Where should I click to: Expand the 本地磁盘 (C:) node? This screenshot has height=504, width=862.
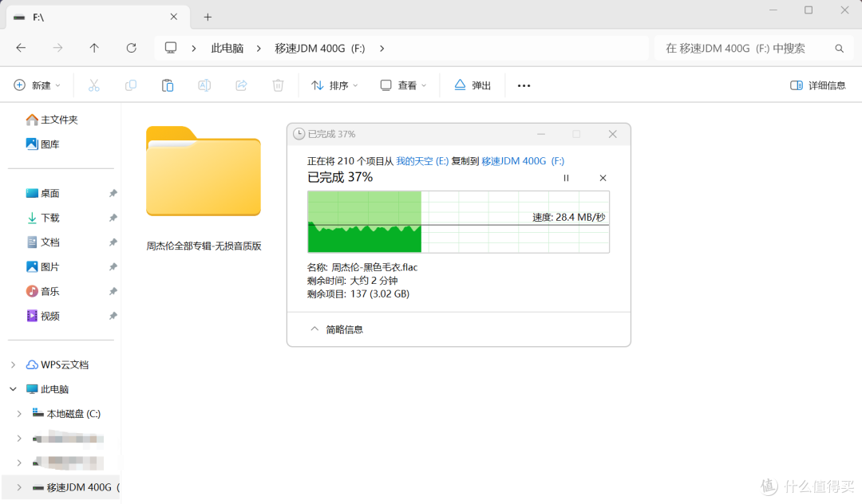tap(19, 413)
